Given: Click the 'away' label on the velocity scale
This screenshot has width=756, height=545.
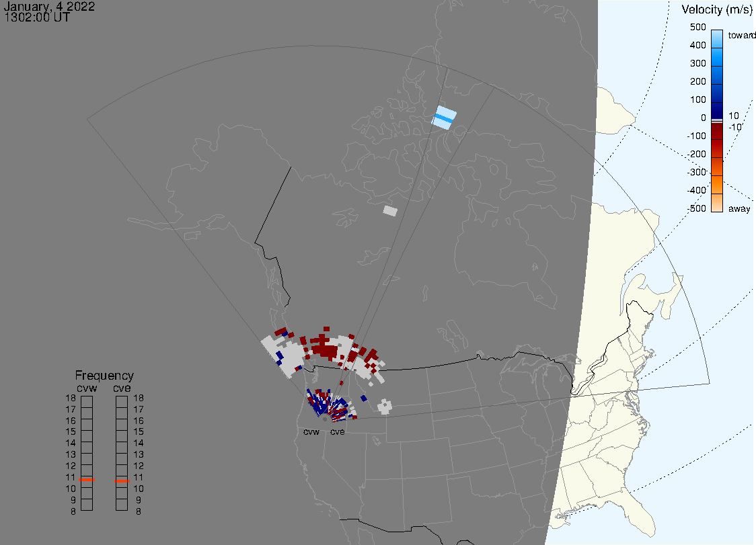Looking at the screenshot, I should pos(739,208).
